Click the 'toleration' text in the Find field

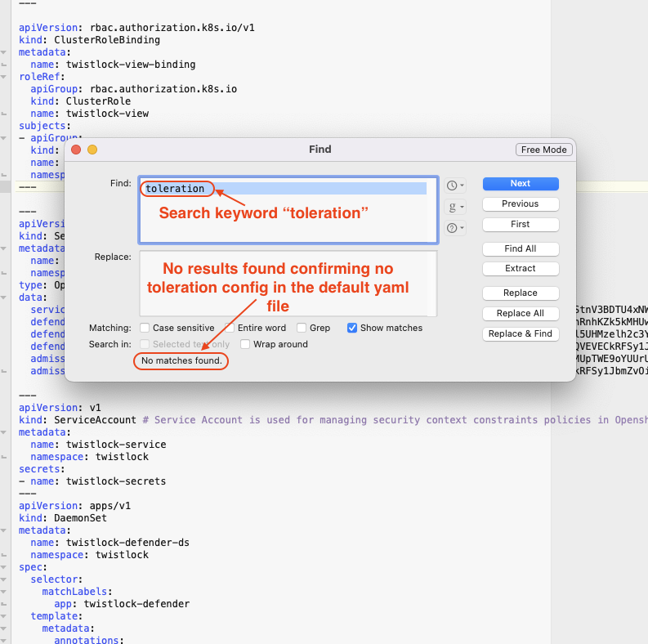click(x=175, y=189)
